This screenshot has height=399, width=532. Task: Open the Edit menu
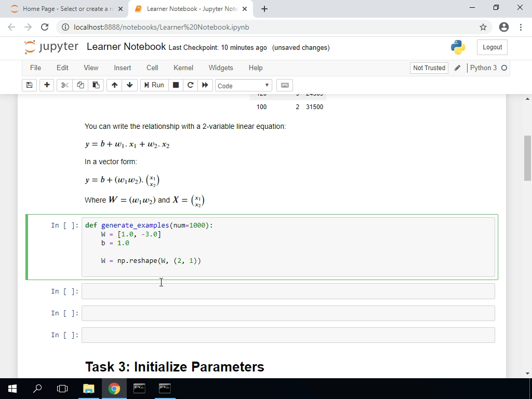pyautogui.click(x=62, y=68)
